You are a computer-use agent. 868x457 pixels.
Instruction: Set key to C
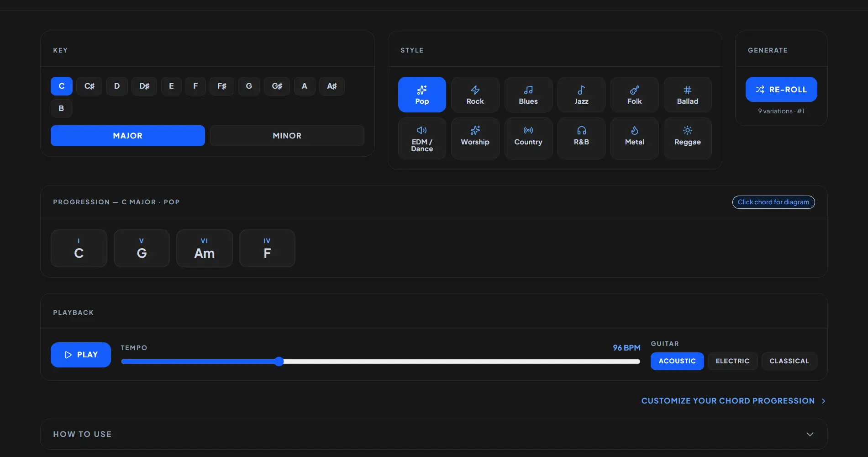tap(62, 86)
